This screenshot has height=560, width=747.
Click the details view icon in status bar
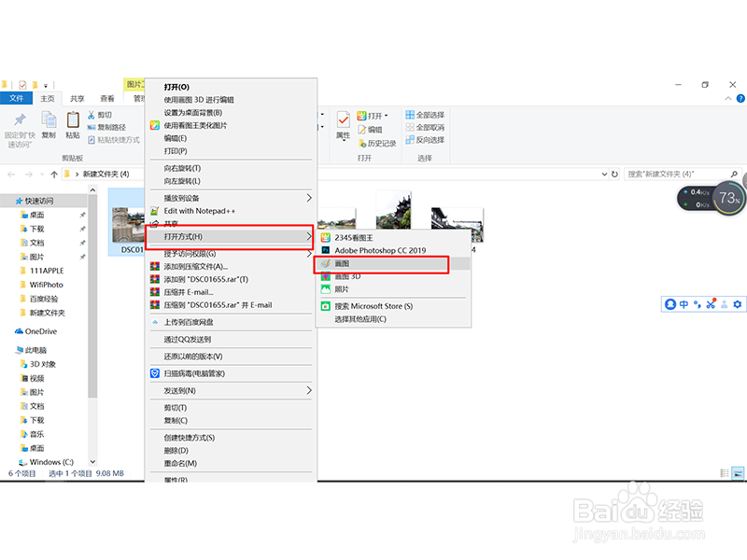click(725, 473)
